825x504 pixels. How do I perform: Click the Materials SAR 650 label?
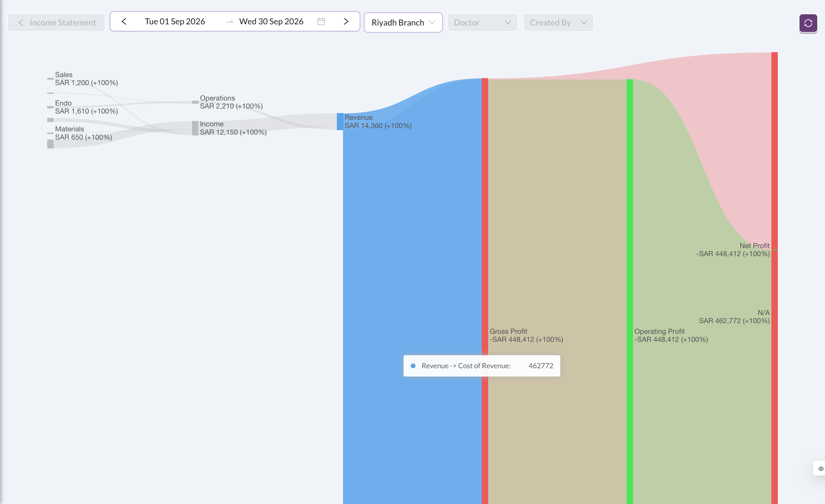[83, 133]
